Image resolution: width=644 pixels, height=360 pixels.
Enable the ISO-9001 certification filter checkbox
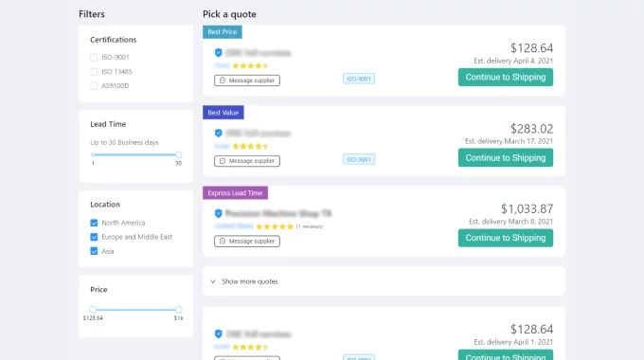tap(94, 57)
